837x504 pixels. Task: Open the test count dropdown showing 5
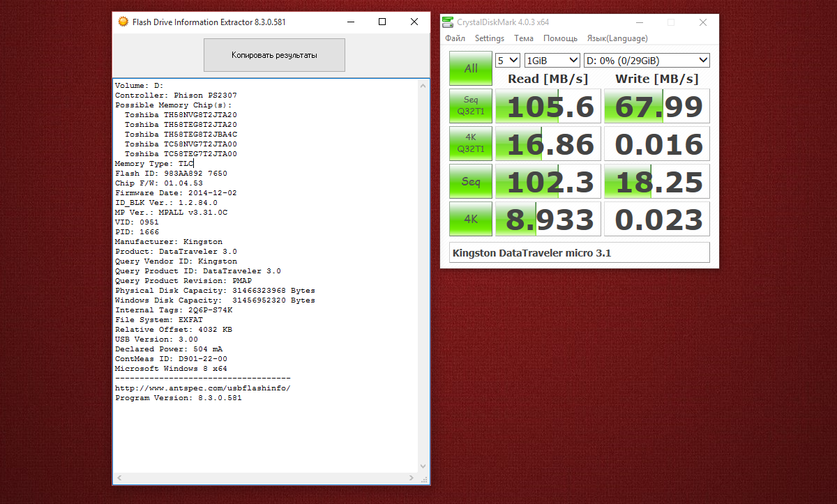tap(508, 60)
